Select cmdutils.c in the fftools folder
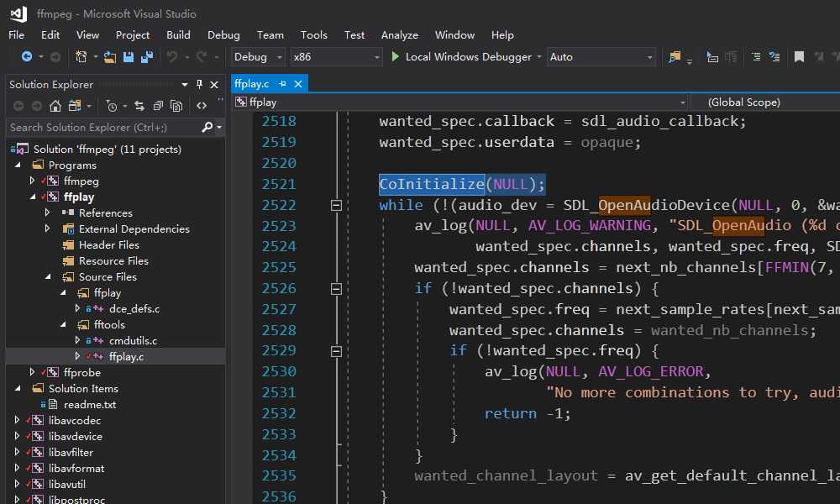Viewport: 840px width, 504px height. (134, 340)
